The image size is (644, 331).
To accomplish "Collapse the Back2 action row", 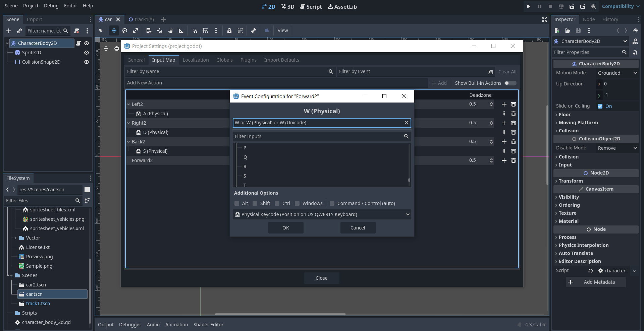I will coord(128,142).
